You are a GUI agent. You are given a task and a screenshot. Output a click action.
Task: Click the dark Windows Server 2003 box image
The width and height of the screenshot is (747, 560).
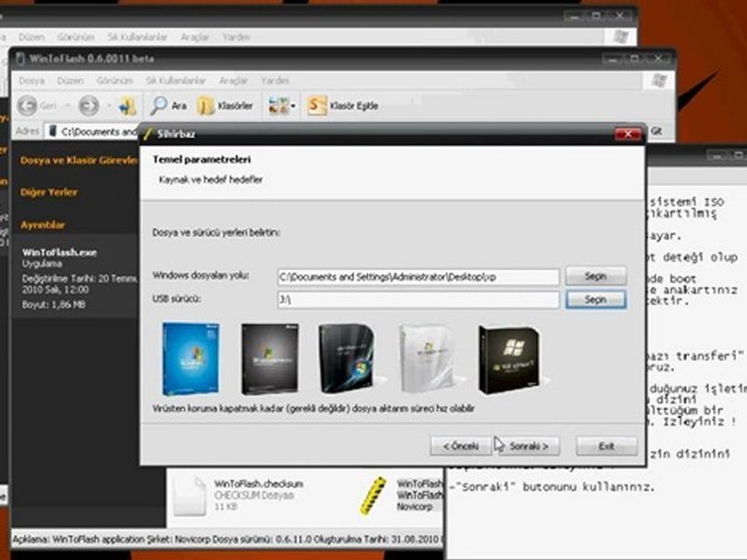pyautogui.click(x=270, y=359)
